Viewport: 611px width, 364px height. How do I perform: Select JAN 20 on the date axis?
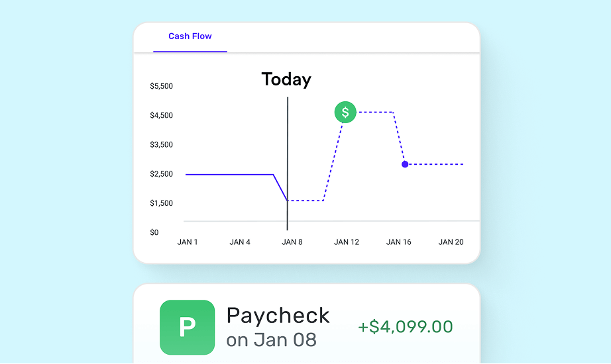pyautogui.click(x=451, y=242)
